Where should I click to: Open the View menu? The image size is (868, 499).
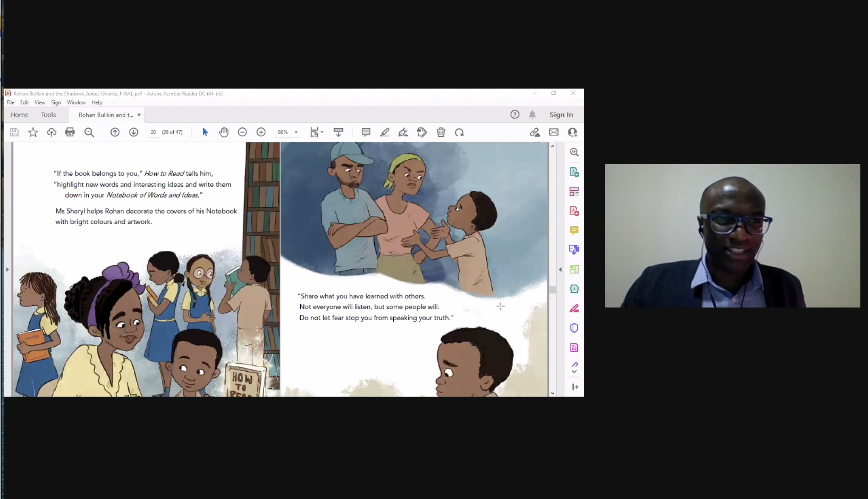40,102
